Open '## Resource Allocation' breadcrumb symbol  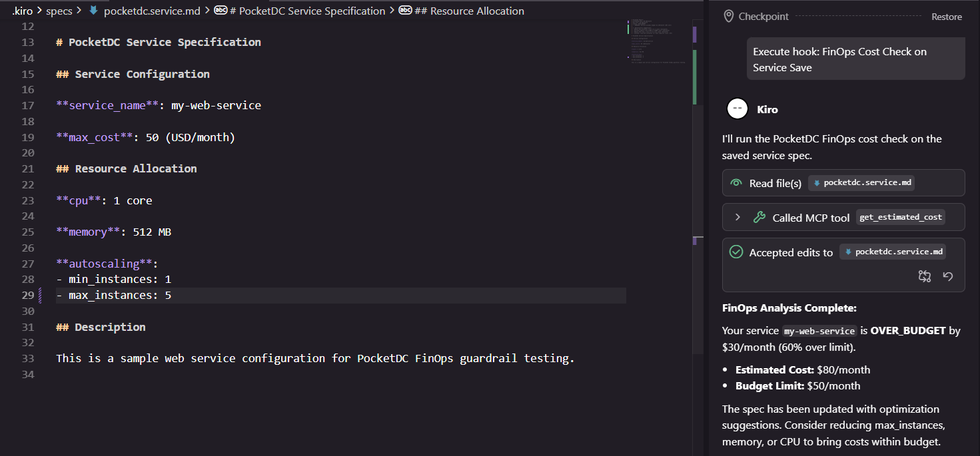pyautogui.click(x=469, y=11)
